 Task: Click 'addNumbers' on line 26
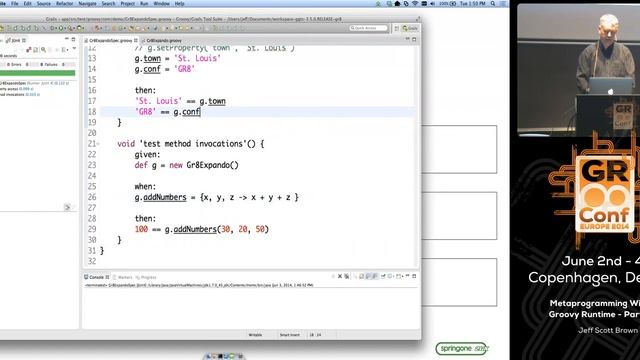tap(164, 197)
